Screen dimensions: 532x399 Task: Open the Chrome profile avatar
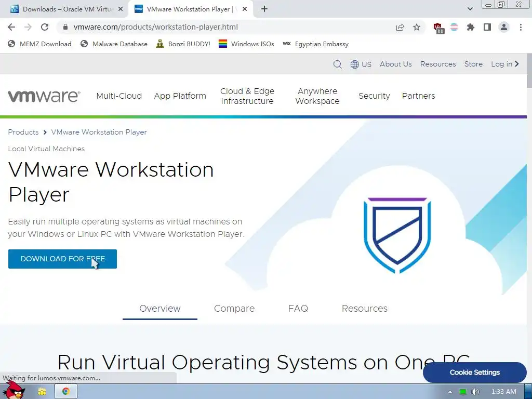point(504,27)
